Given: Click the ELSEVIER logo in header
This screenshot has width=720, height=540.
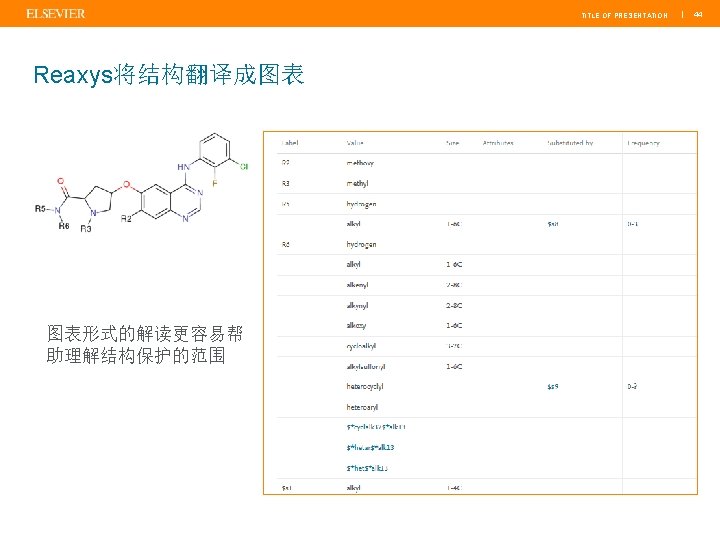Looking at the screenshot, I should [x=56, y=14].
